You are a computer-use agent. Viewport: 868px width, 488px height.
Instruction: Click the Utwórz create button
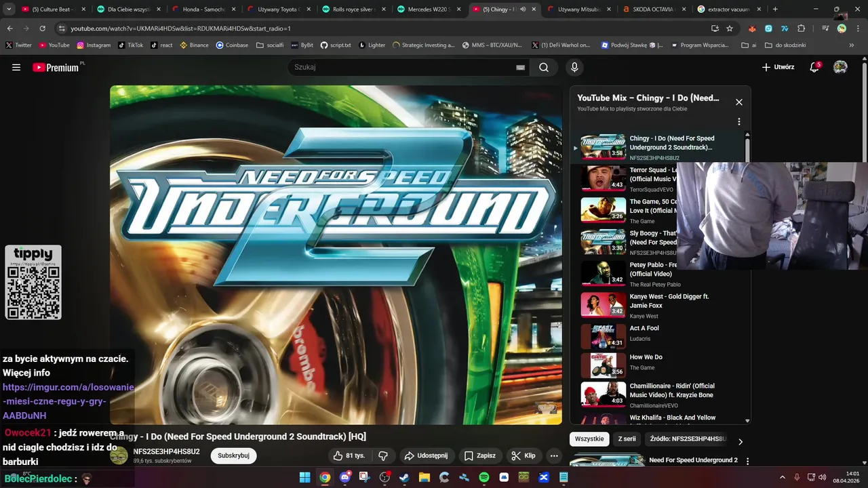[778, 67]
